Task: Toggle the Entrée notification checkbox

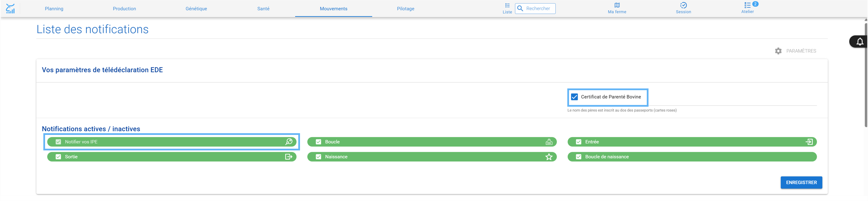Action: point(579,142)
